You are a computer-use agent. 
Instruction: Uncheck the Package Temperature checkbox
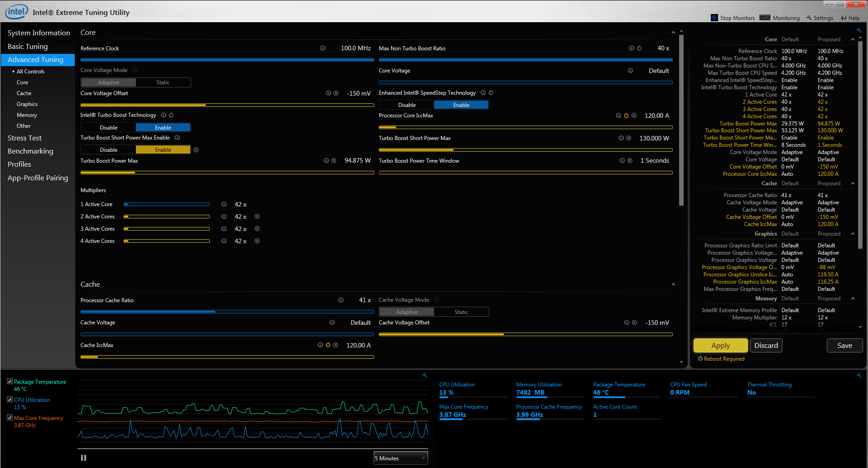tap(10, 381)
